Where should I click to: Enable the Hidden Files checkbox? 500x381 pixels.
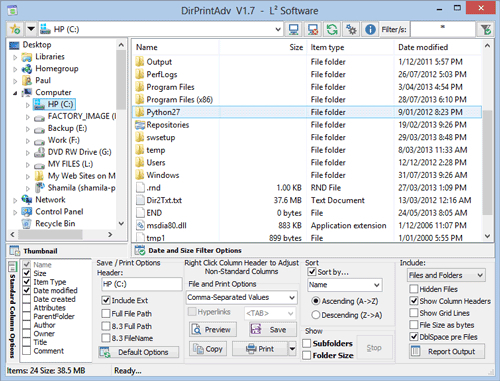coord(414,289)
